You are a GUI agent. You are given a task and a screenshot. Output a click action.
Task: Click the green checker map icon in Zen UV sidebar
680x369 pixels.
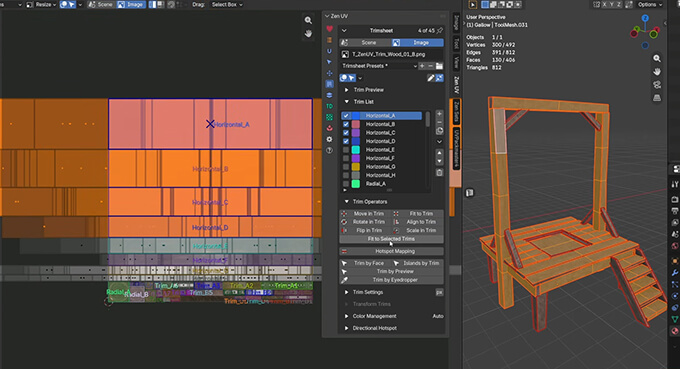click(x=329, y=117)
